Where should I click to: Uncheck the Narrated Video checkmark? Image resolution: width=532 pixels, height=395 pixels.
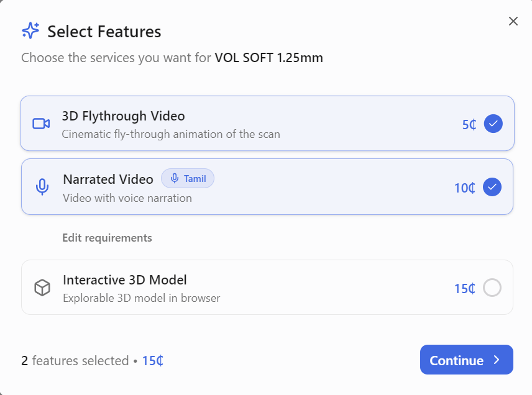(492, 186)
